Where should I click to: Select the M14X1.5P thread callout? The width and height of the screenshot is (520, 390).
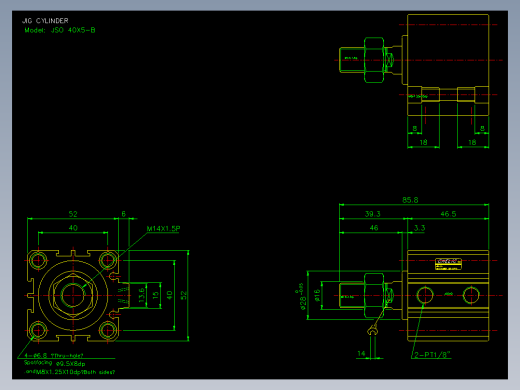tap(163, 229)
